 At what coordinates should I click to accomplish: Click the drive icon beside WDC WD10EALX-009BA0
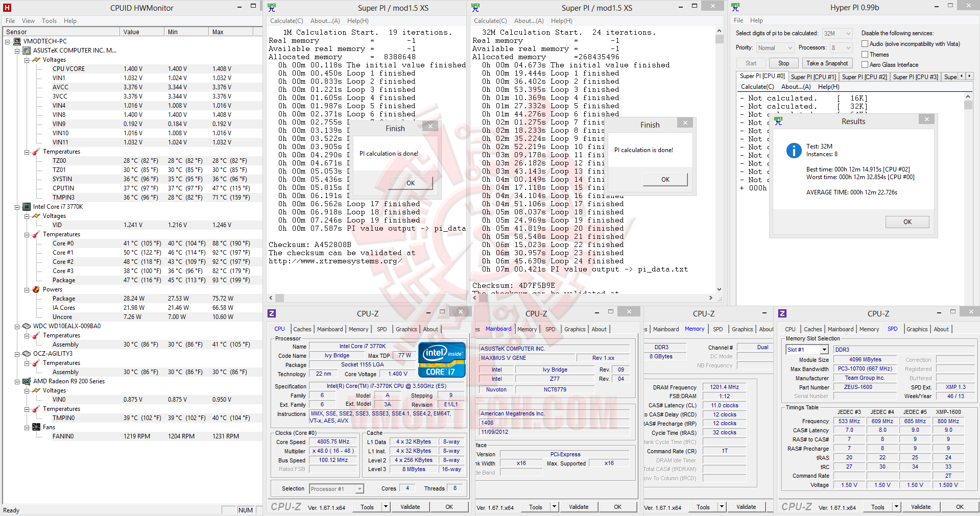(x=27, y=326)
